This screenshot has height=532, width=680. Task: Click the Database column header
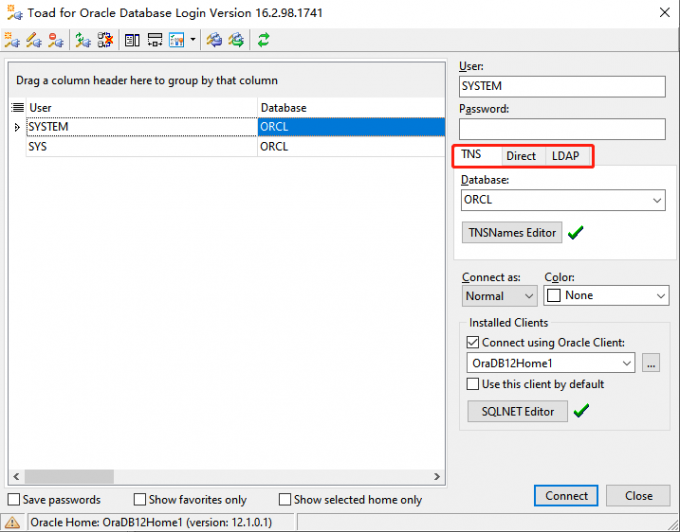tap(351, 108)
